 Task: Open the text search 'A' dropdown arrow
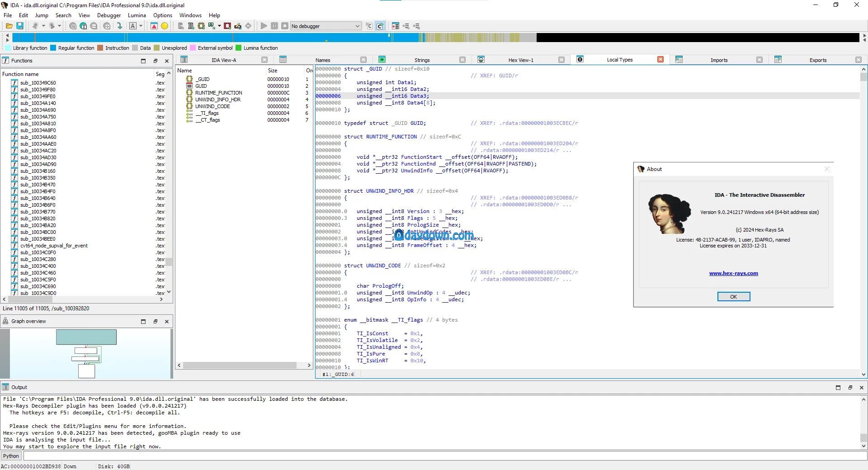(141, 26)
